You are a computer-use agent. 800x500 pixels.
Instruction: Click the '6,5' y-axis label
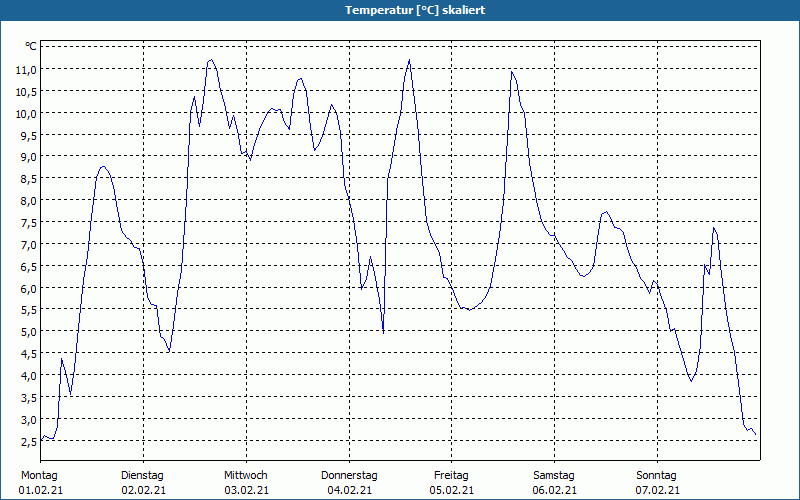pos(29,267)
